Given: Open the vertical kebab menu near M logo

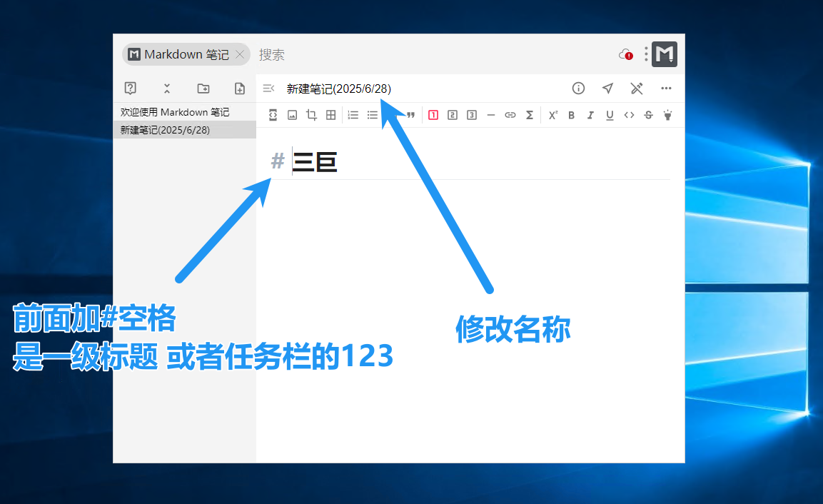Looking at the screenshot, I should pyautogui.click(x=645, y=54).
